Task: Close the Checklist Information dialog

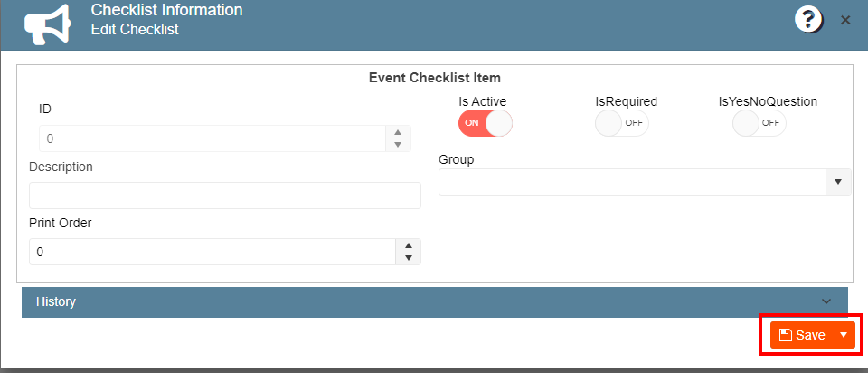Action: click(845, 21)
